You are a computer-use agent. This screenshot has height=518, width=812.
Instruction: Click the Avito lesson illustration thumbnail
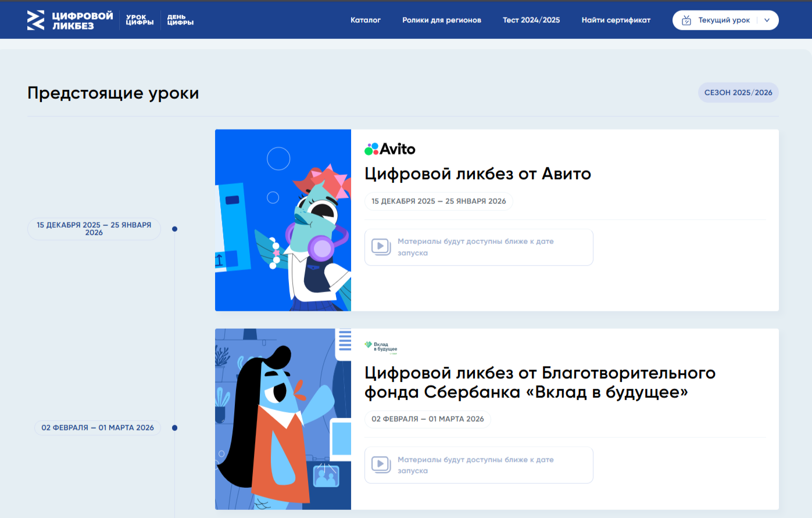283,220
